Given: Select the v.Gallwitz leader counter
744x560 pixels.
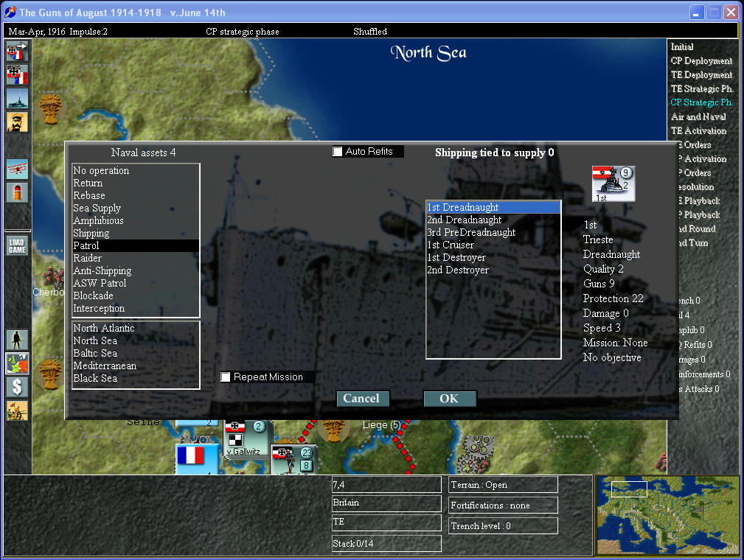Looking at the screenshot, I should (247, 439).
